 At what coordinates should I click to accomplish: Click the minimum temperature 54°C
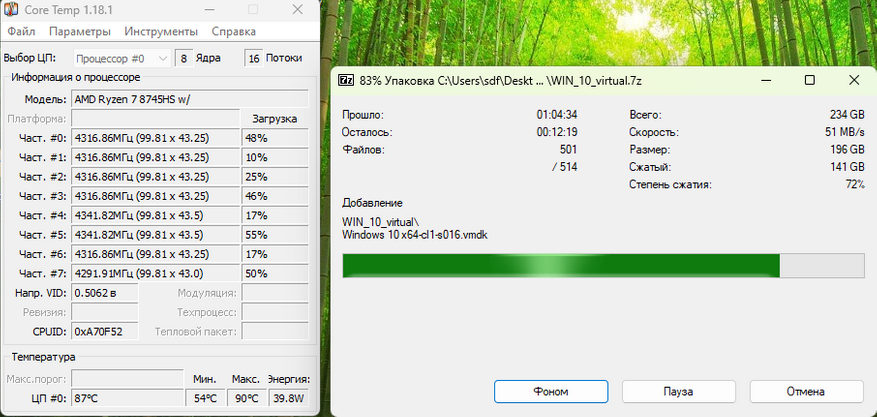(205, 399)
